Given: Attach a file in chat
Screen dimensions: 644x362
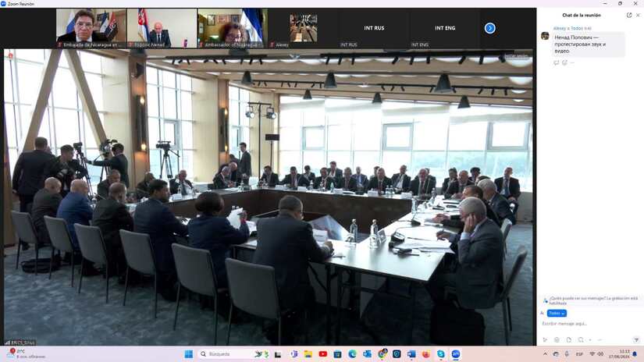Looking at the screenshot, I should coord(568,340).
